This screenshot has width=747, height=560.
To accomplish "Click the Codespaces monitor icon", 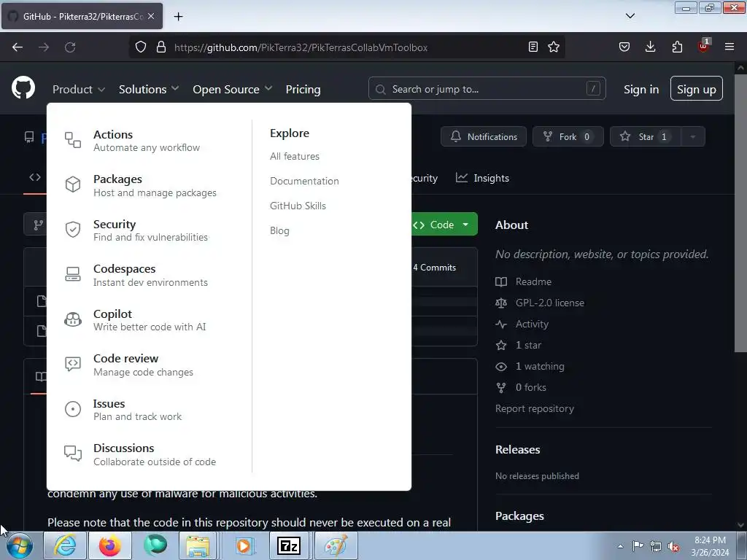I will click(73, 274).
